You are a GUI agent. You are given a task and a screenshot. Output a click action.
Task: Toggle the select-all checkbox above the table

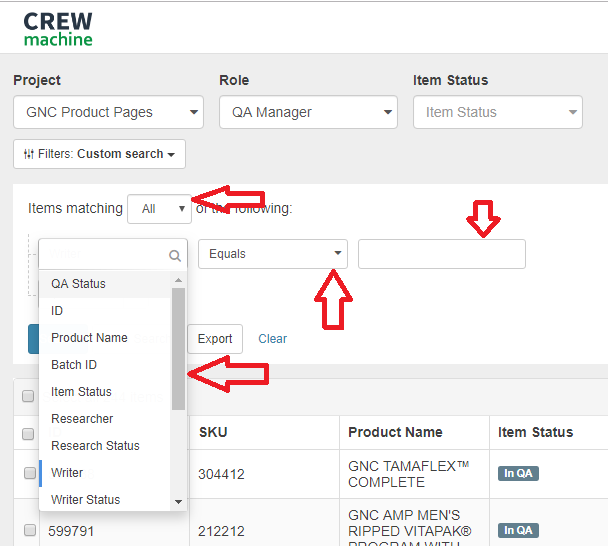(28, 396)
